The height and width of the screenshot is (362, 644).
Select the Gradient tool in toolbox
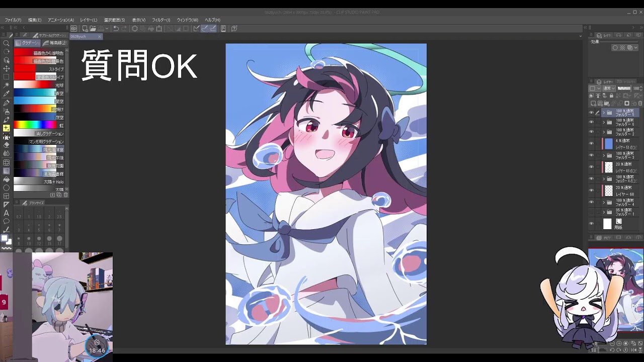6,171
